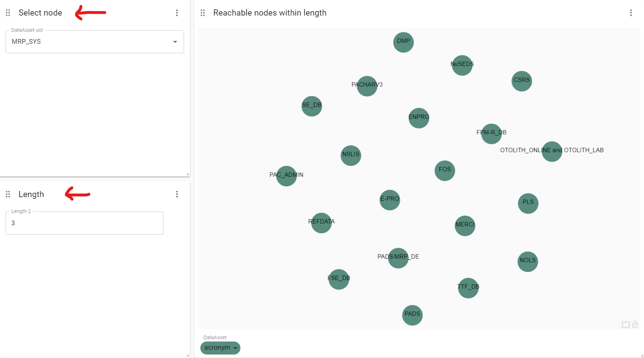Select the DMP node in the graph
Screen dimensions: 644x358
tap(403, 42)
